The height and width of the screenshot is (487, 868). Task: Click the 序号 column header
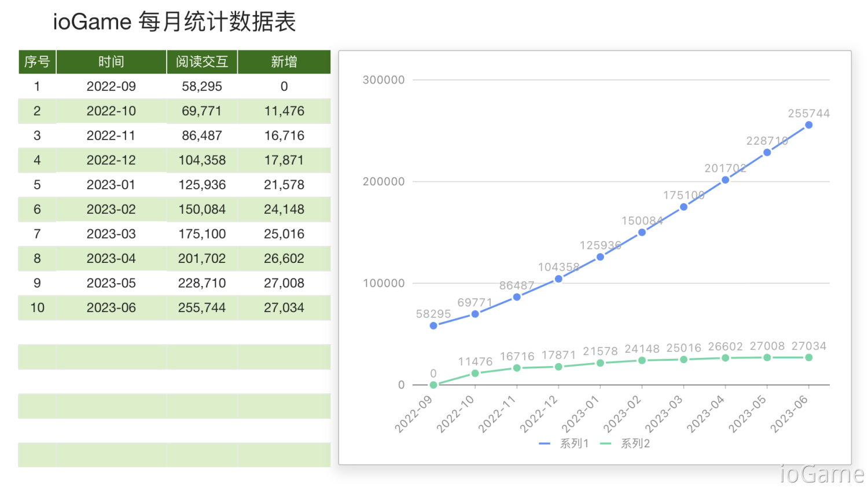(x=37, y=62)
